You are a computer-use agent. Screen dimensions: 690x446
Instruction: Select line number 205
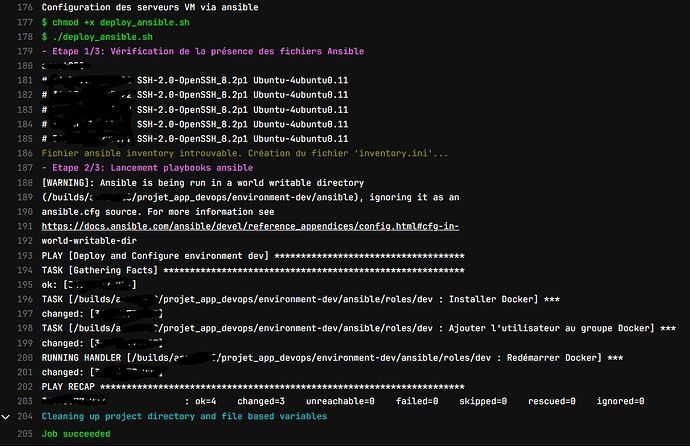(25, 434)
